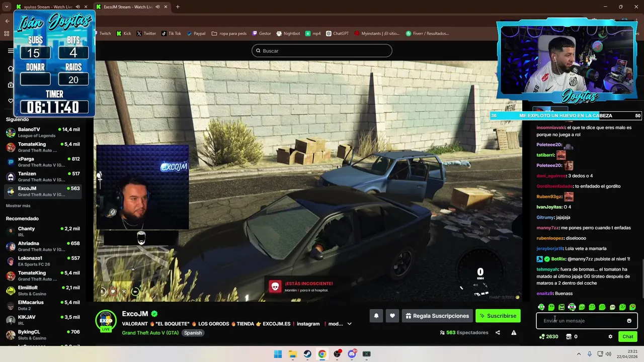This screenshot has height=362, width=644.
Task: Open Discord from the taskbar
Action: pos(352,354)
